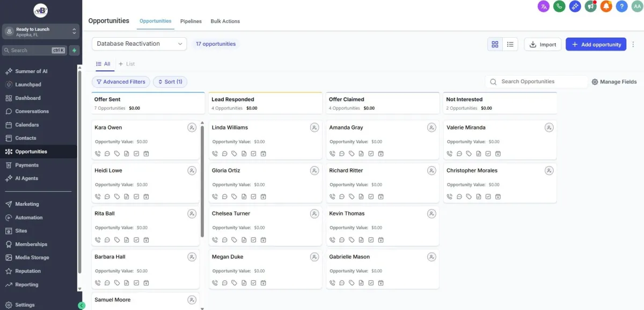Open the Database Reactivation pipeline dropdown

point(139,44)
